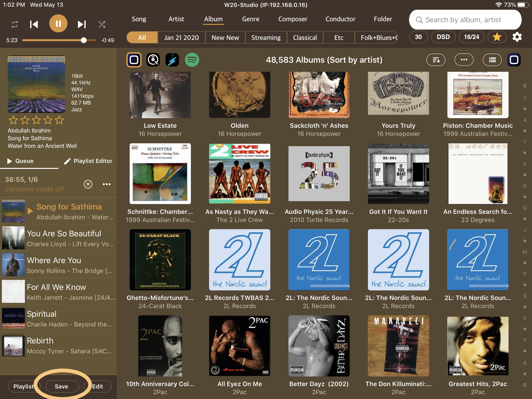Filter by Streaming category
This screenshot has height=399, width=532.
[x=266, y=38]
